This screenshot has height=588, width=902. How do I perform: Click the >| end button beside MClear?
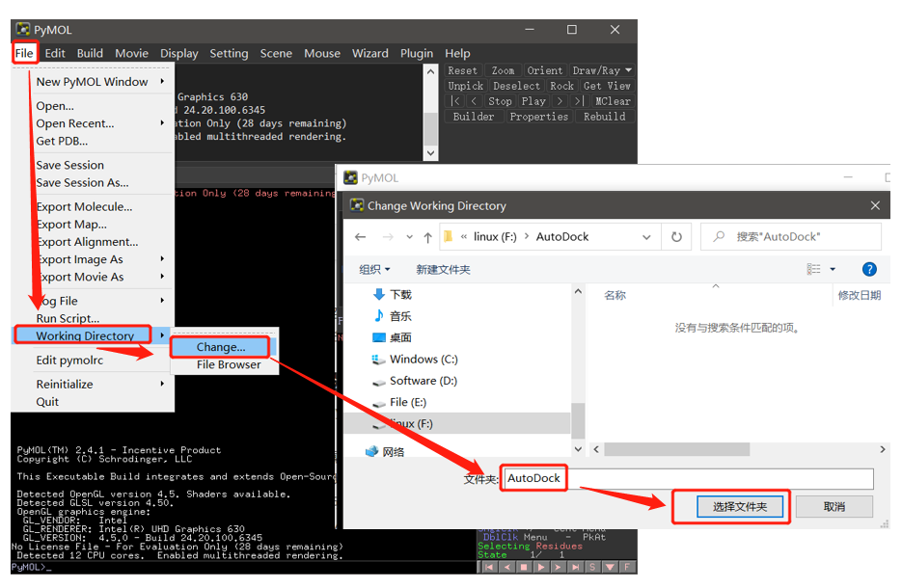point(579,101)
